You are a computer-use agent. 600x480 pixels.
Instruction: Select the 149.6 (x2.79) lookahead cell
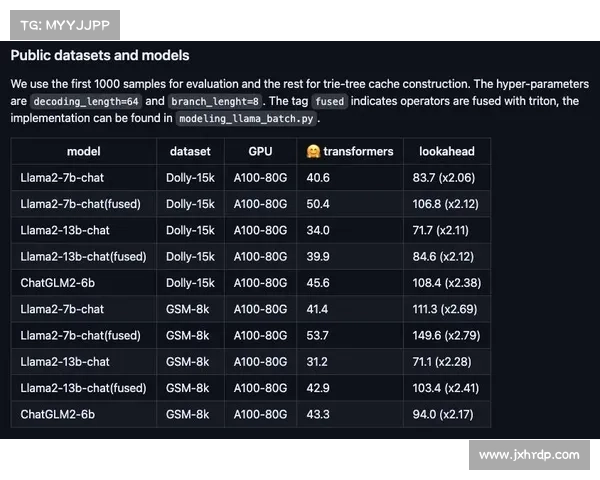click(447, 335)
